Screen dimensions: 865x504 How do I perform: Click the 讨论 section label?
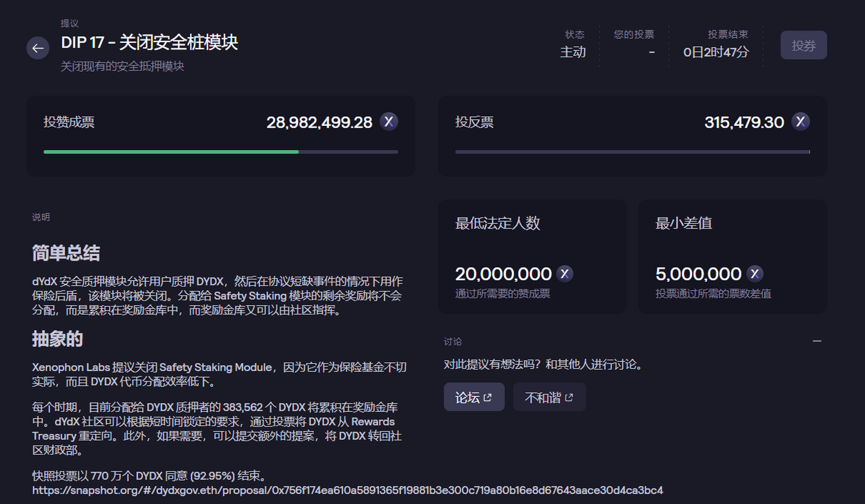click(x=453, y=341)
